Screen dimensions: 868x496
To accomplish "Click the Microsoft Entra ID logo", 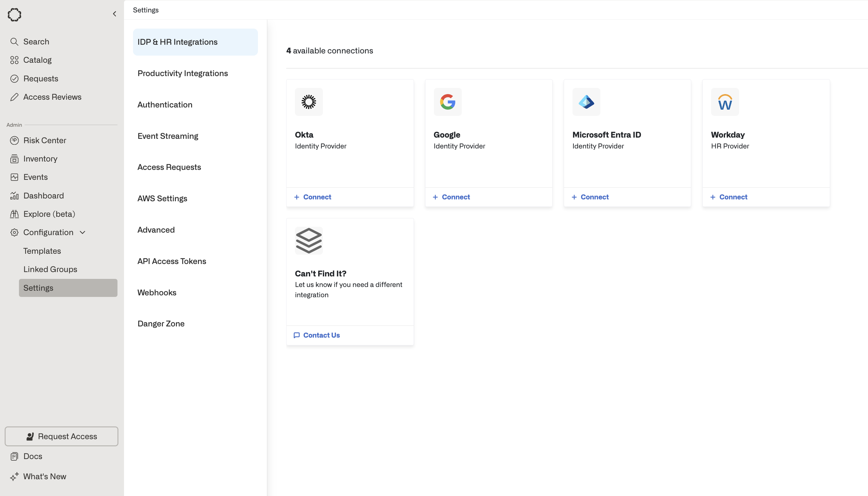I will pos(586,102).
